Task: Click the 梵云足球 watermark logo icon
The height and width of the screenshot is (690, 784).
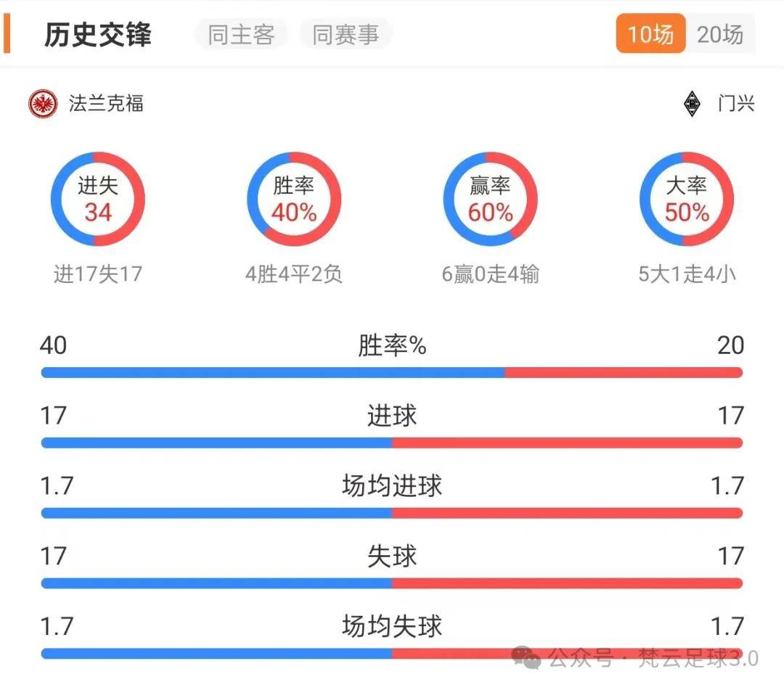Action: coord(525,659)
